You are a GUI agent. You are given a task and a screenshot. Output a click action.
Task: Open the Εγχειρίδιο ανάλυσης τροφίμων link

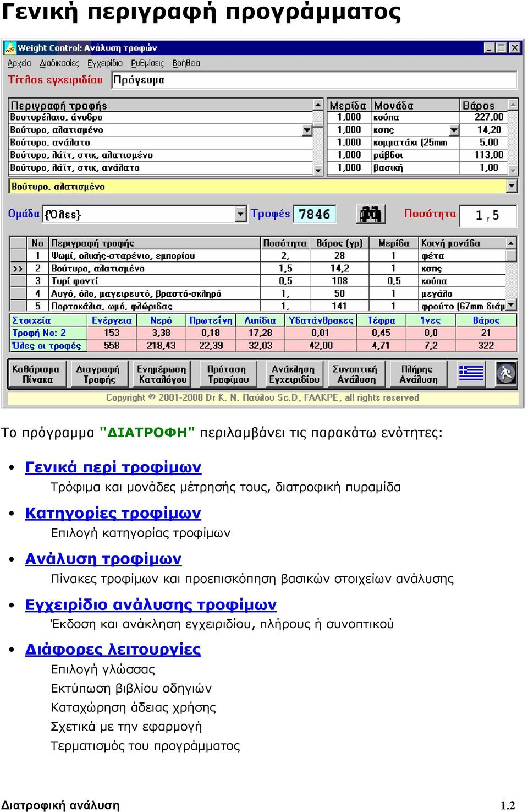151,604
